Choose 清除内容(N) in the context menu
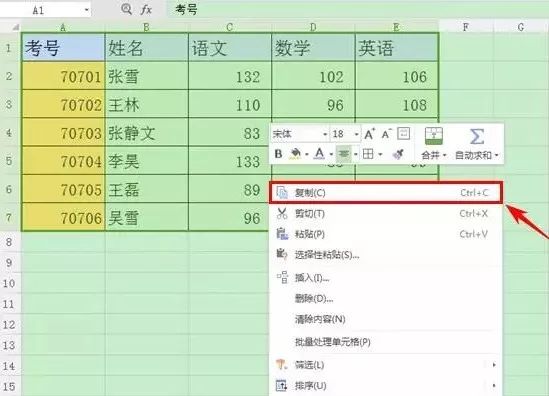Screen dimensions: 549x396 (x=386, y=319)
